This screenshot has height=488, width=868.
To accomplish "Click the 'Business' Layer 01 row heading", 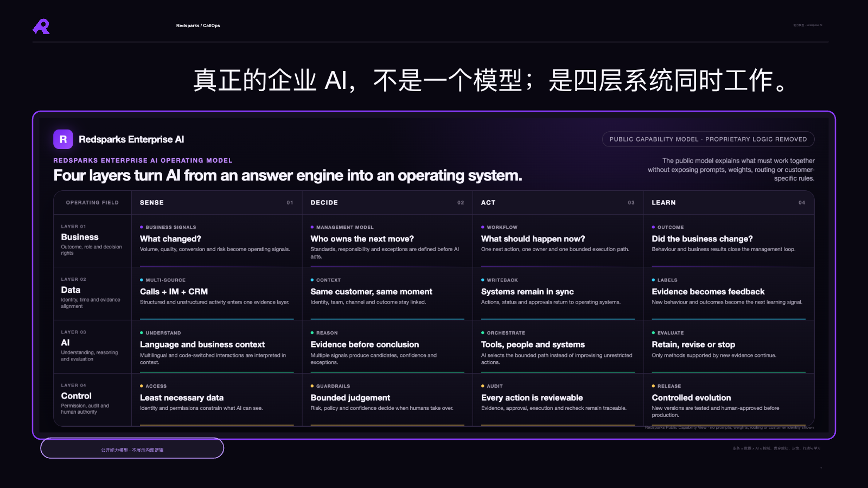I will [x=80, y=237].
